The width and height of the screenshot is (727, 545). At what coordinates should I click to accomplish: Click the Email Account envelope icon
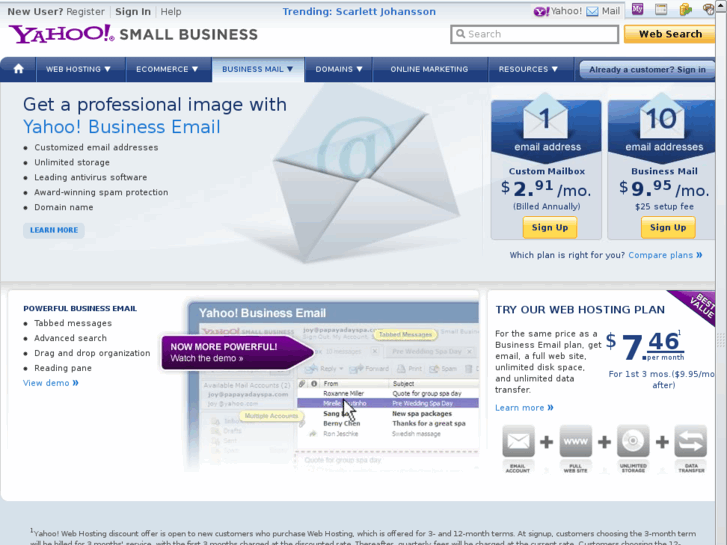pos(518,441)
